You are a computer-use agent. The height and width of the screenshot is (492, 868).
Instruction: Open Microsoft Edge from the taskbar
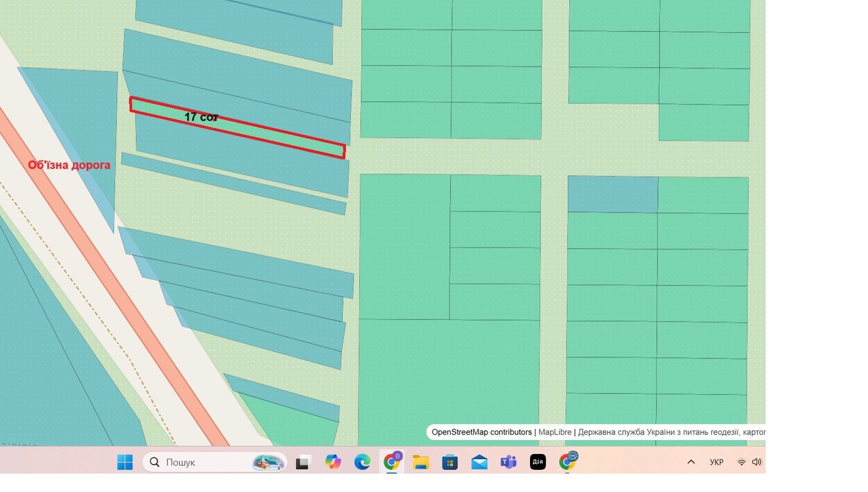[362, 462]
